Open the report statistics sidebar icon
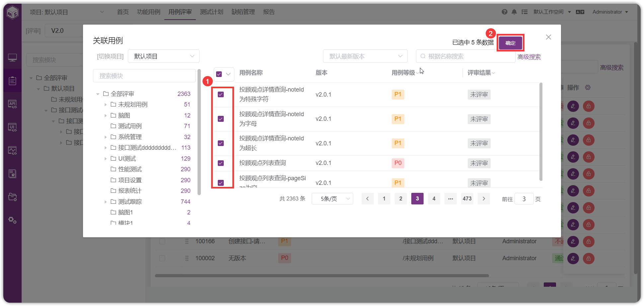This screenshot has width=644, height=306. pyautogui.click(x=13, y=174)
